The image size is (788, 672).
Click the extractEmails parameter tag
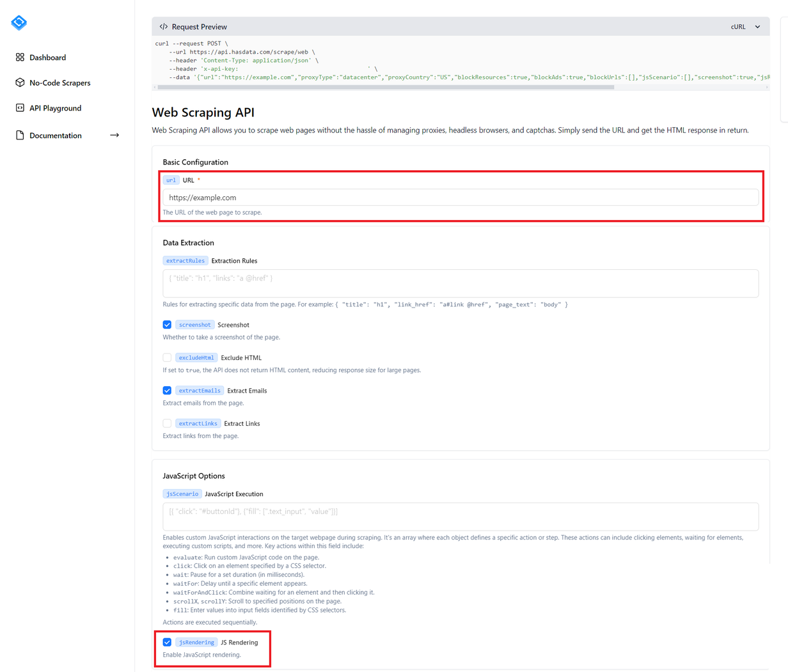pos(200,391)
